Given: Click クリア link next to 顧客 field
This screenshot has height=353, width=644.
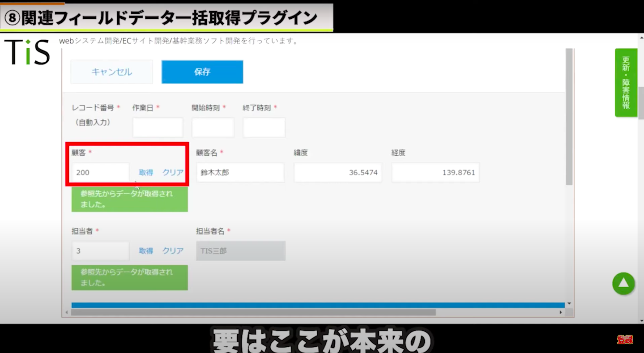Looking at the screenshot, I should click(173, 173).
